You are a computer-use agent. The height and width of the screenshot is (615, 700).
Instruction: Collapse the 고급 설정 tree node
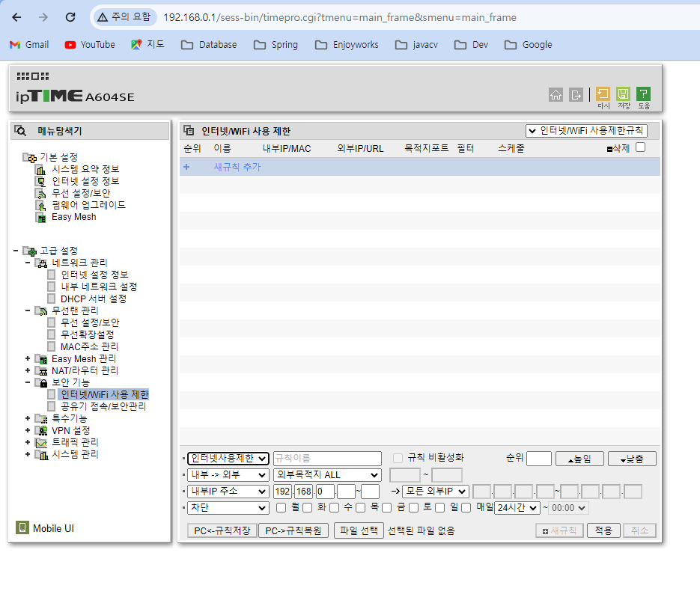(16, 251)
